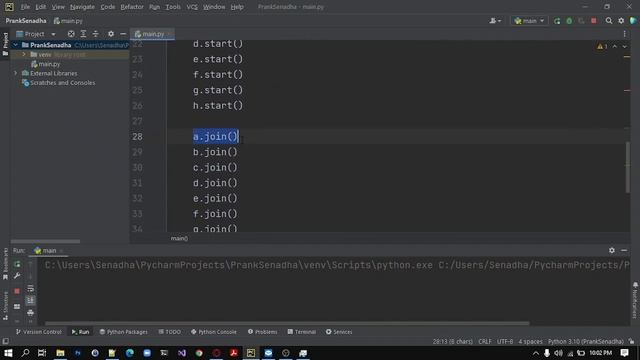This screenshot has width=640, height=360.
Task: Click the Rerun 'main' toolbar icon
Action: [557, 21]
